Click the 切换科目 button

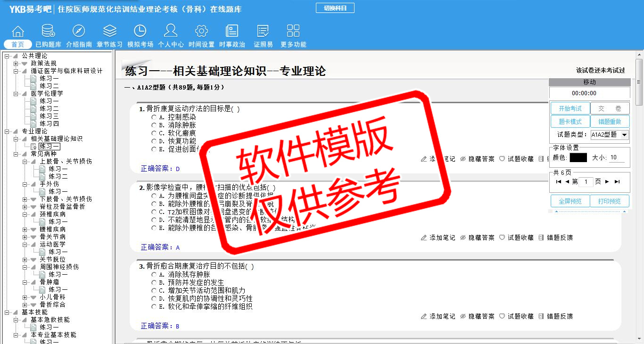point(335,8)
